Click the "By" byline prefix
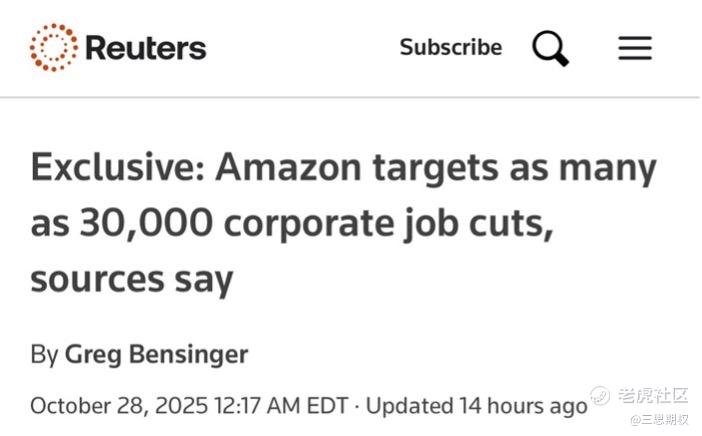 coord(44,354)
